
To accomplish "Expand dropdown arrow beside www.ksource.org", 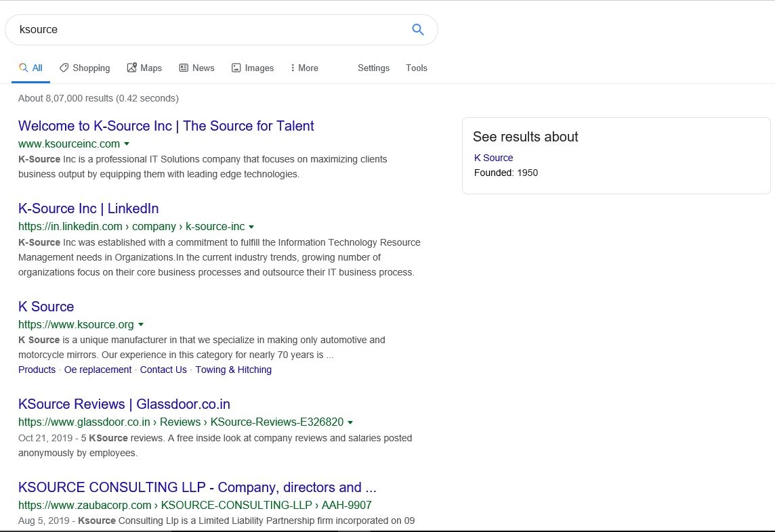I will tap(141, 324).
